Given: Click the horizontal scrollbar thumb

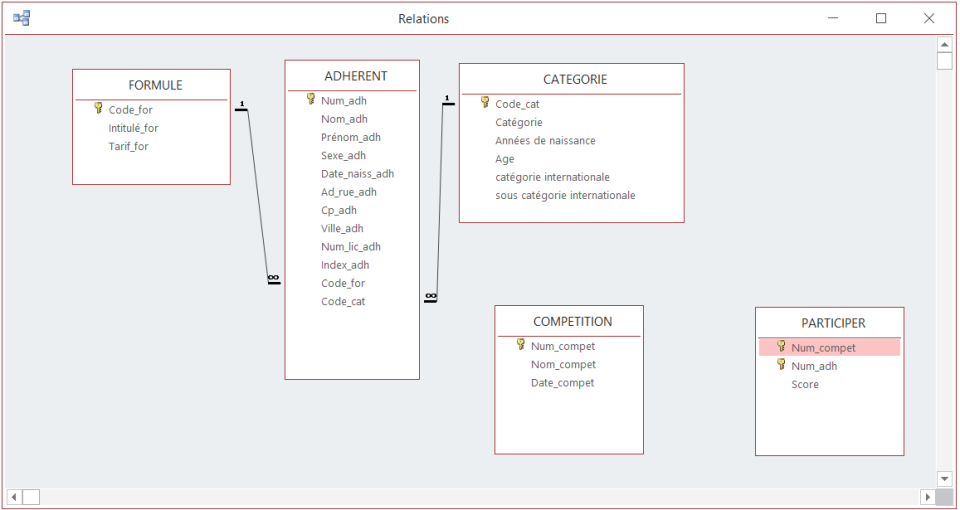Looking at the screenshot, I should coord(31,497).
